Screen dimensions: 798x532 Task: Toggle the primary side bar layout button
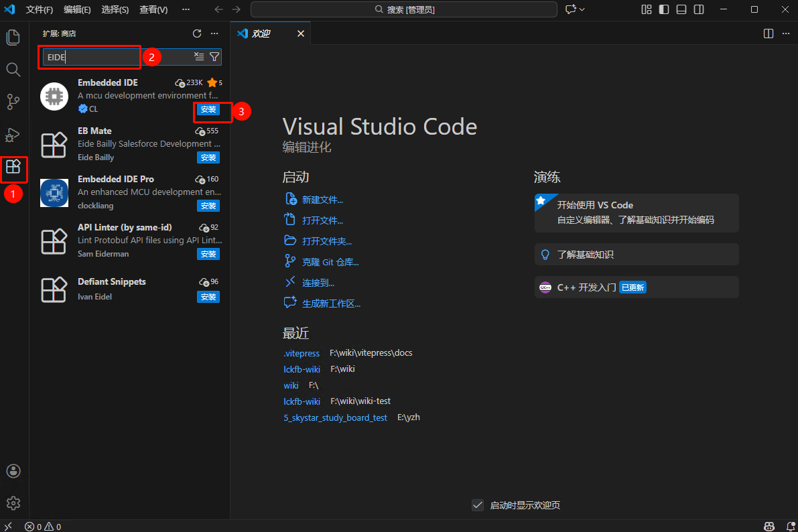pyautogui.click(x=664, y=9)
